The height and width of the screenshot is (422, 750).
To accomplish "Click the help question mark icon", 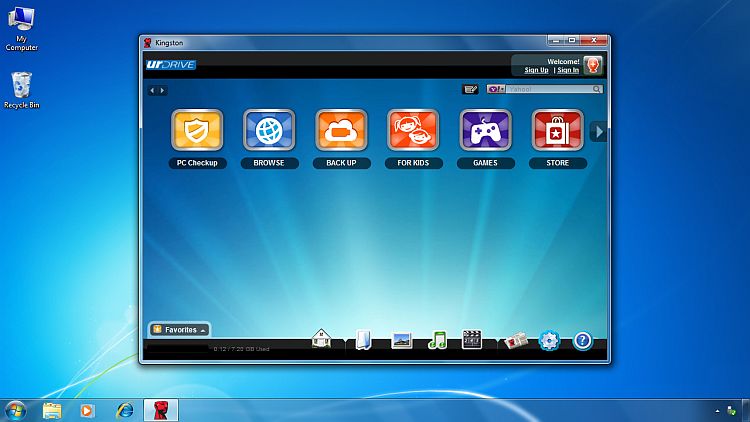I will click(x=582, y=340).
